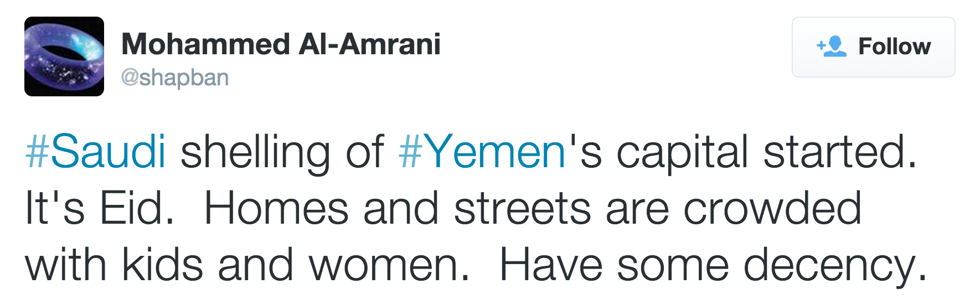
Task: Open the #Yemen hashtag
Action: [482, 152]
